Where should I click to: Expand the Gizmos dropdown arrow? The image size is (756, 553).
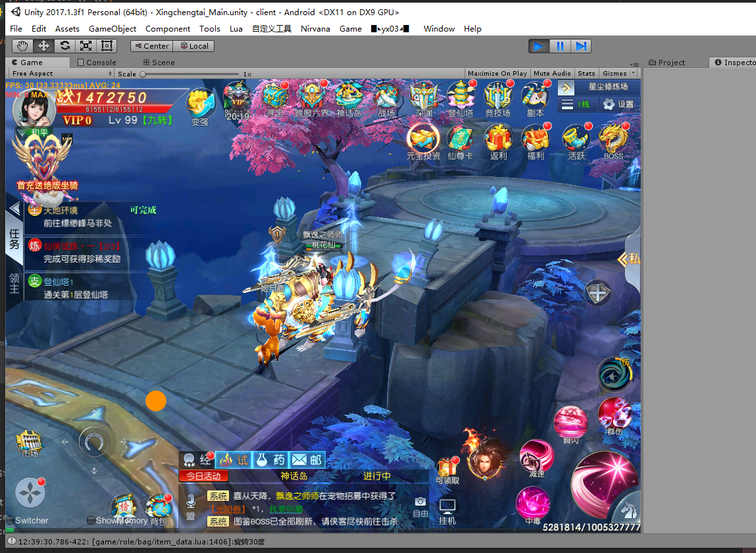coord(633,73)
